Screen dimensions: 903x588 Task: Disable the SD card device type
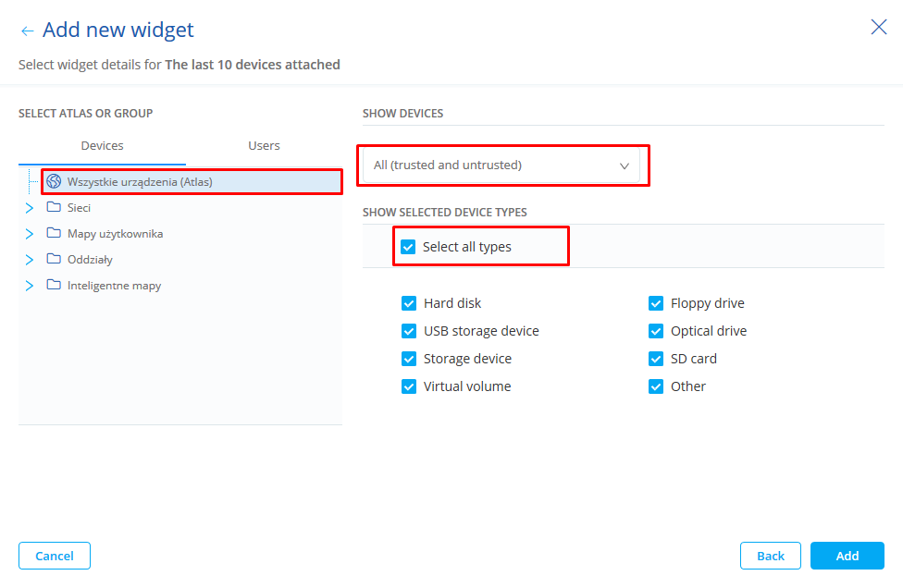[x=656, y=359]
